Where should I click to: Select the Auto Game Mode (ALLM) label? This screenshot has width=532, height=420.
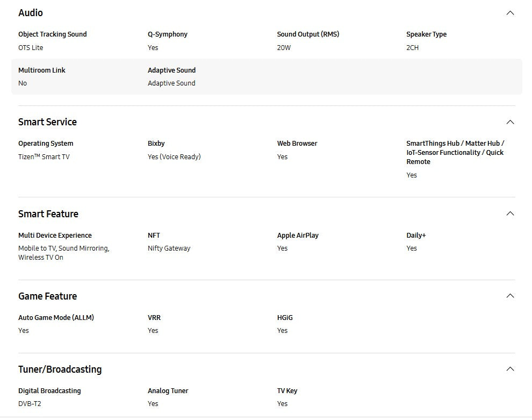(x=56, y=318)
